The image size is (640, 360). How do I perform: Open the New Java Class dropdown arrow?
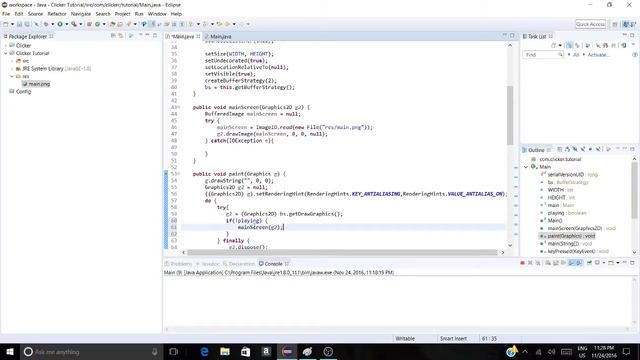[104, 24]
